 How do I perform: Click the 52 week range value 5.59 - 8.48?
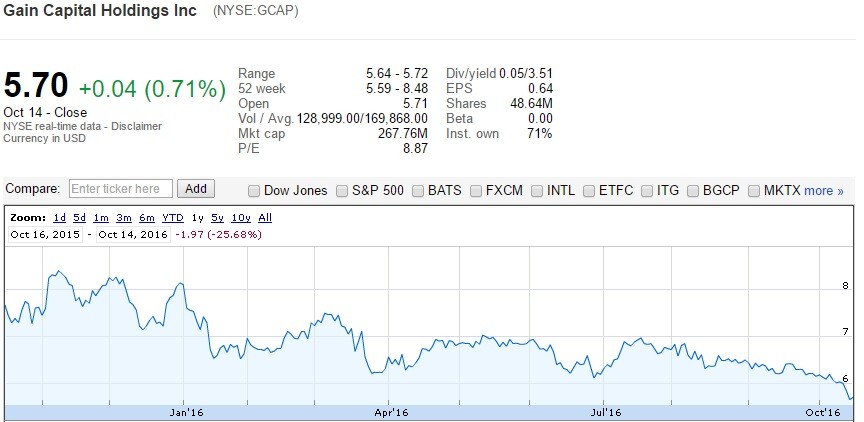[x=397, y=89]
